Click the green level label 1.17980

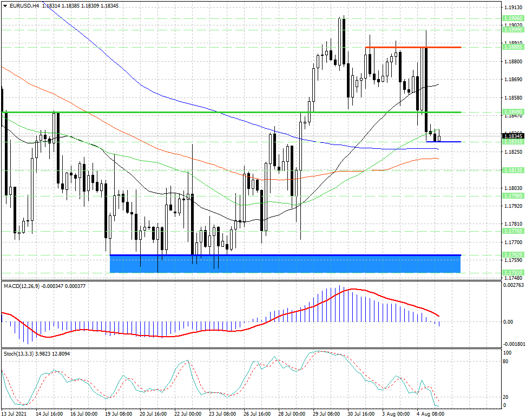point(513,196)
